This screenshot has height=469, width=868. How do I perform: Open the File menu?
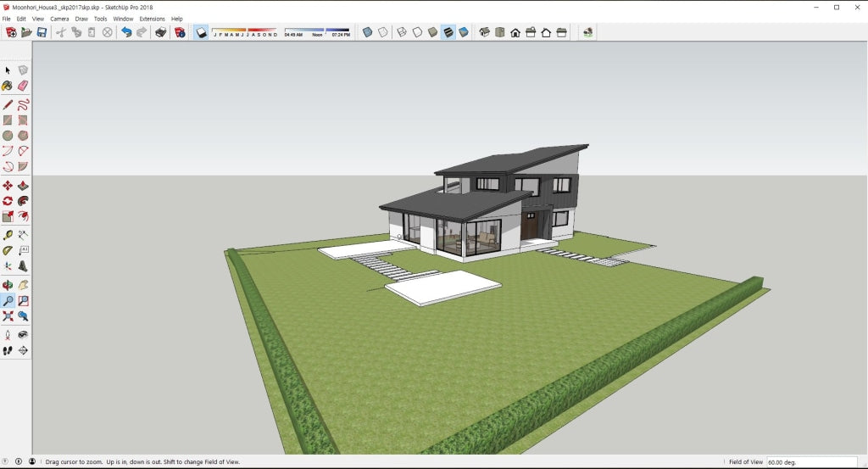click(x=6, y=19)
